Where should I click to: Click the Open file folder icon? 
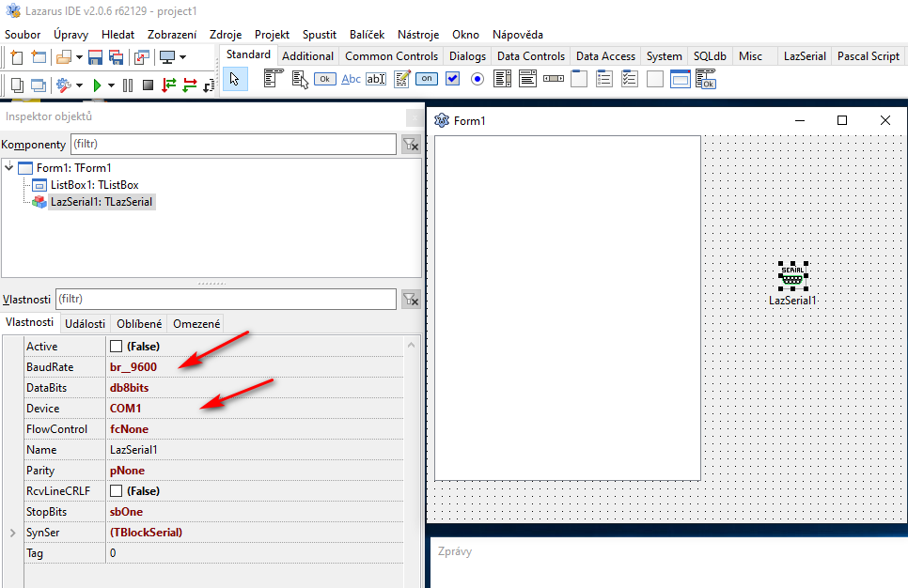tap(64, 57)
